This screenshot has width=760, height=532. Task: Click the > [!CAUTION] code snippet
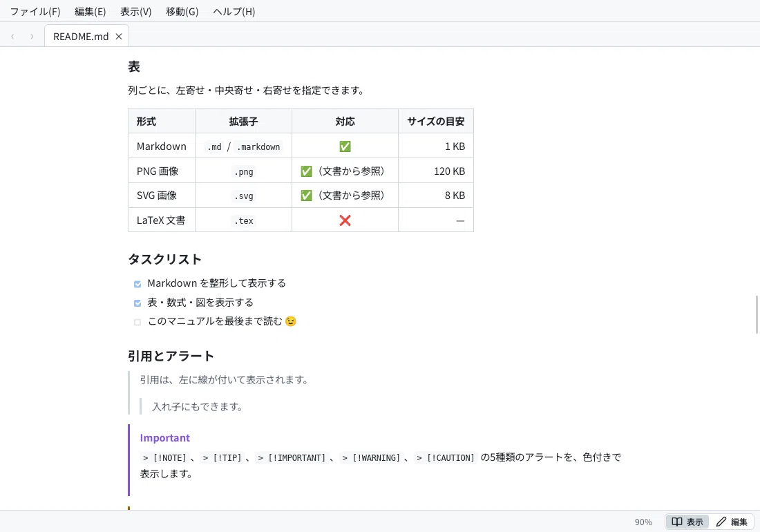[x=446, y=458]
